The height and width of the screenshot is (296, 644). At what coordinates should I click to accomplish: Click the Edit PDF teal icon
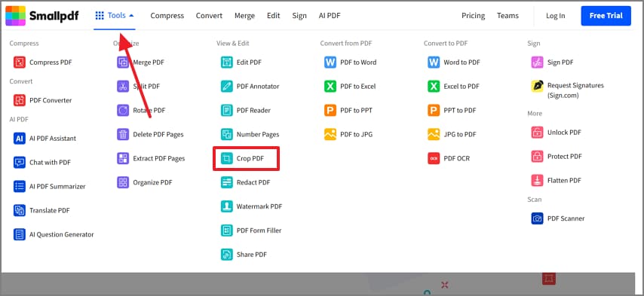[227, 63]
